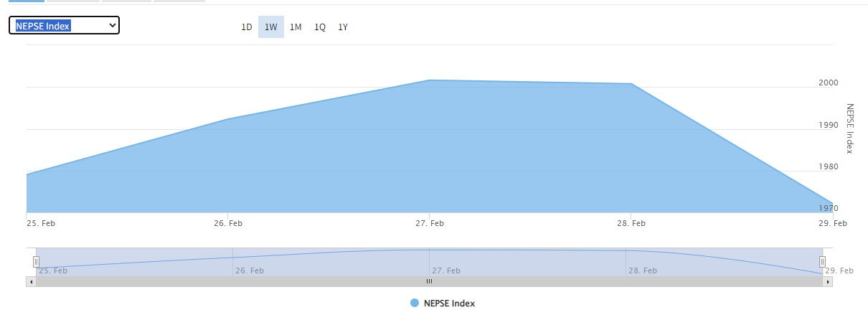Click the 27. Feb label in navigator
Image resolution: width=868 pixels, height=320 pixels.
pyautogui.click(x=446, y=270)
